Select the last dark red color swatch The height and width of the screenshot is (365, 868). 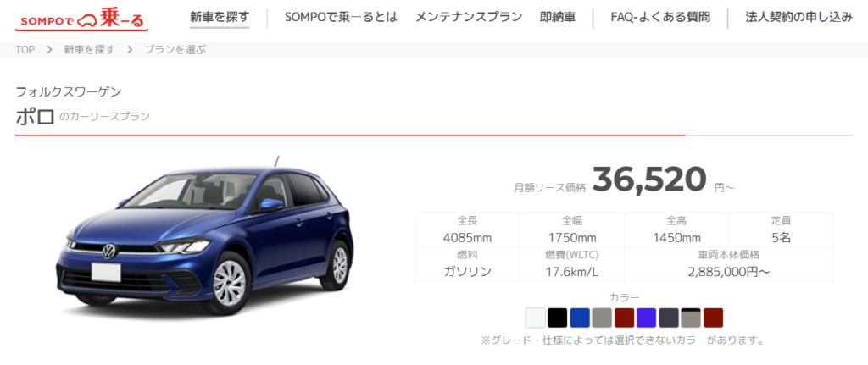(x=713, y=318)
